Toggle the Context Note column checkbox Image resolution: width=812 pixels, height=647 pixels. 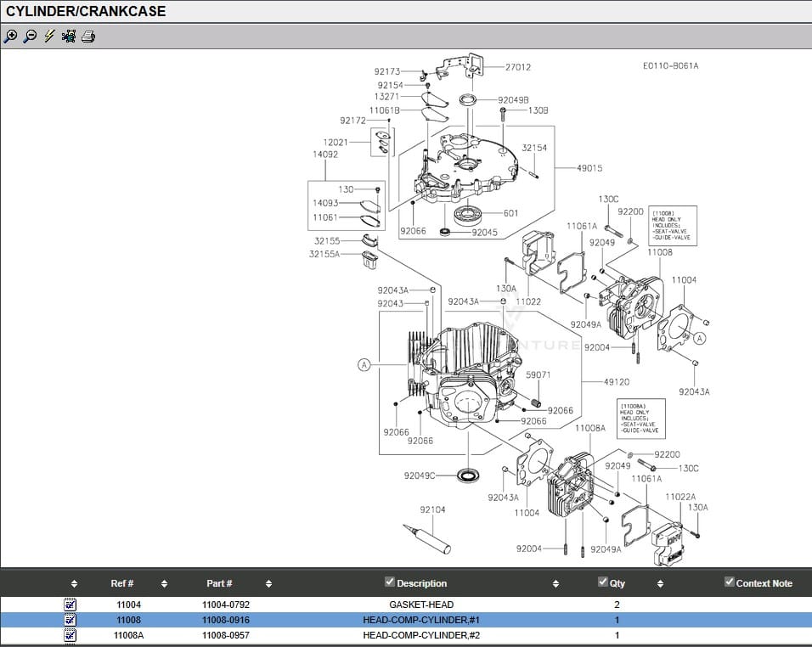pos(730,582)
